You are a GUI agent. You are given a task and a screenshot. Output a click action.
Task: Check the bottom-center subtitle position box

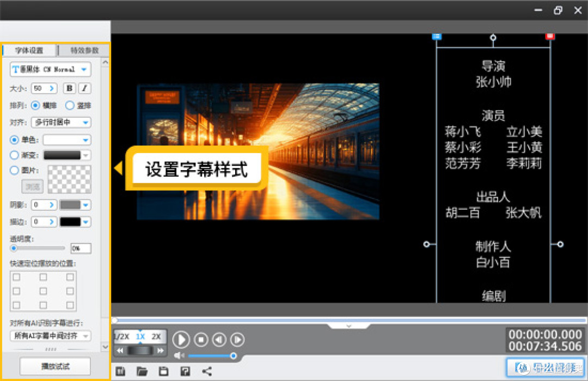43,305
